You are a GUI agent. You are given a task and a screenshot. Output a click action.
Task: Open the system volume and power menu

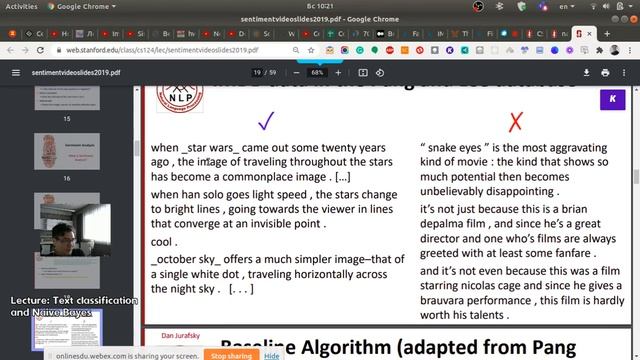coord(612,7)
